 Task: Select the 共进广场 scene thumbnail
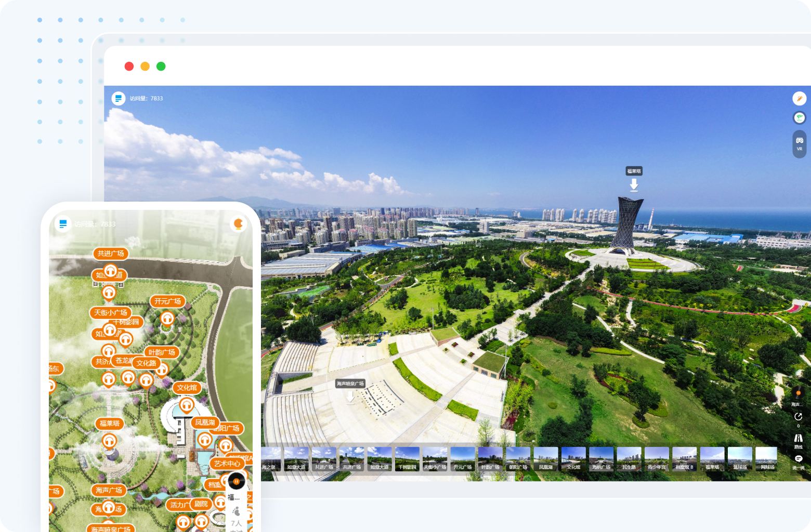(324, 459)
